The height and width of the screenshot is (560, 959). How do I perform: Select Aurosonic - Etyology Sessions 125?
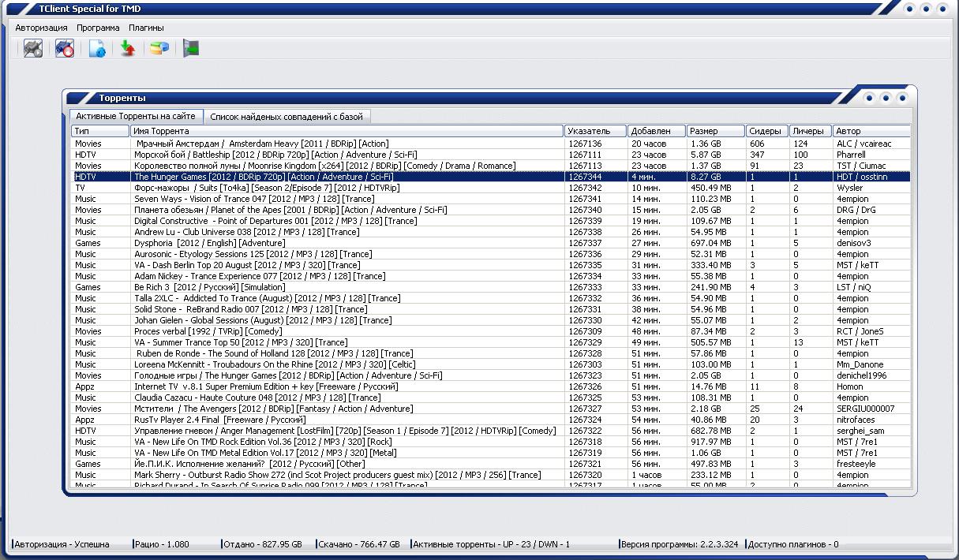pyautogui.click(x=490, y=254)
